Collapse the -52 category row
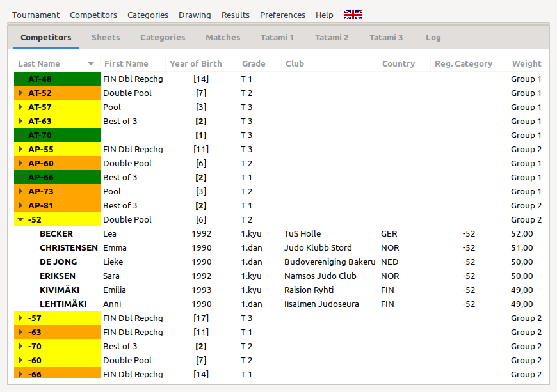This screenshot has width=557, height=392. tap(21, 220)
